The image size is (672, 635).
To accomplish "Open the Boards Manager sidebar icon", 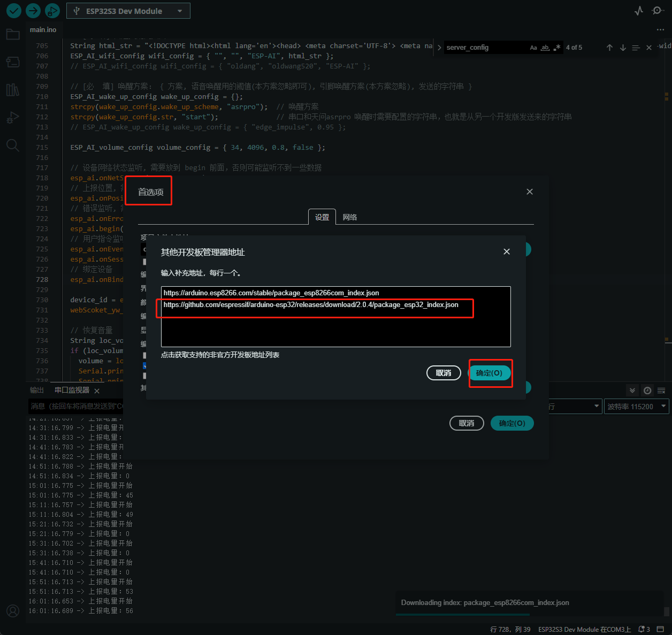I will pos(13,62).
